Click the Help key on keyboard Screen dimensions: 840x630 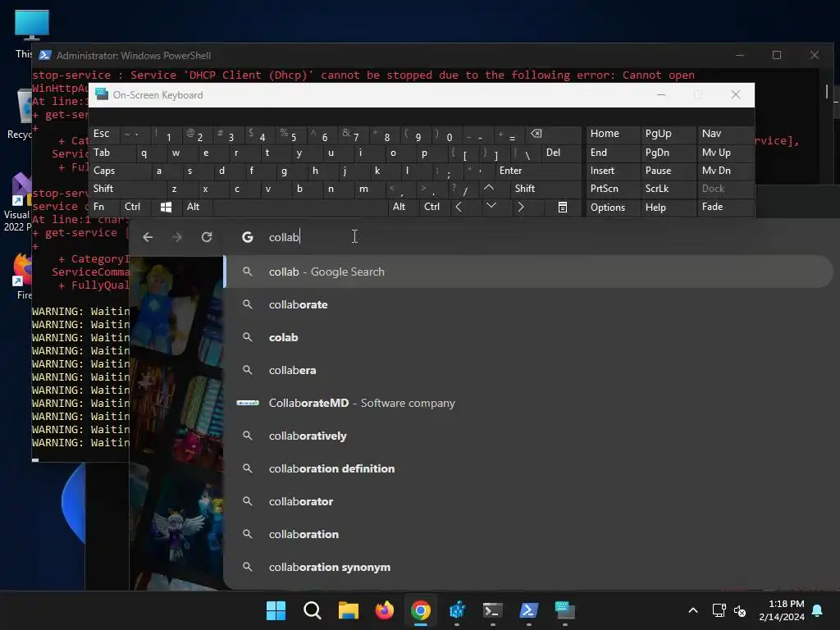[669, 208]
